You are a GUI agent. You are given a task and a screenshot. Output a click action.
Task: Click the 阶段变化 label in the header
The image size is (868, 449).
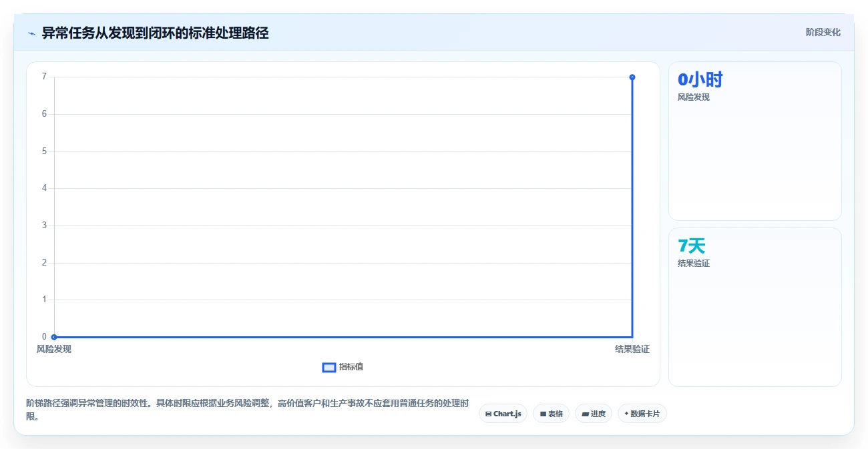(823, 32)
